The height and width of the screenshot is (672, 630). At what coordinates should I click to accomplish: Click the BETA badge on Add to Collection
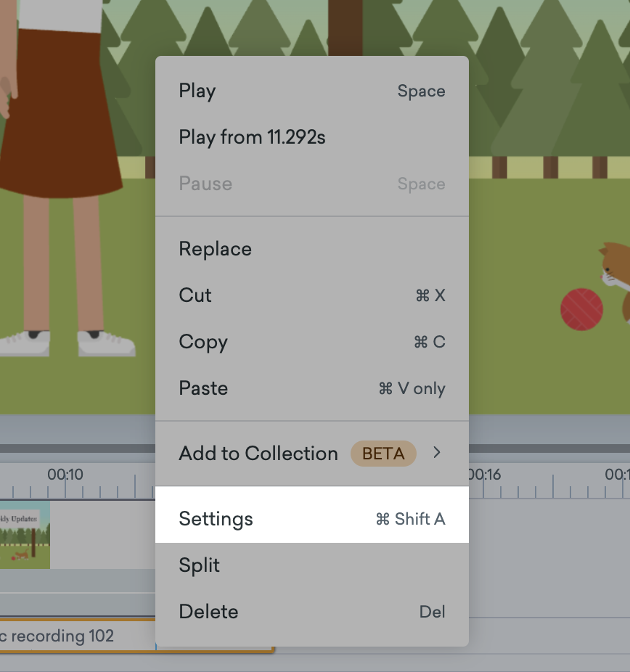(383, 453)
